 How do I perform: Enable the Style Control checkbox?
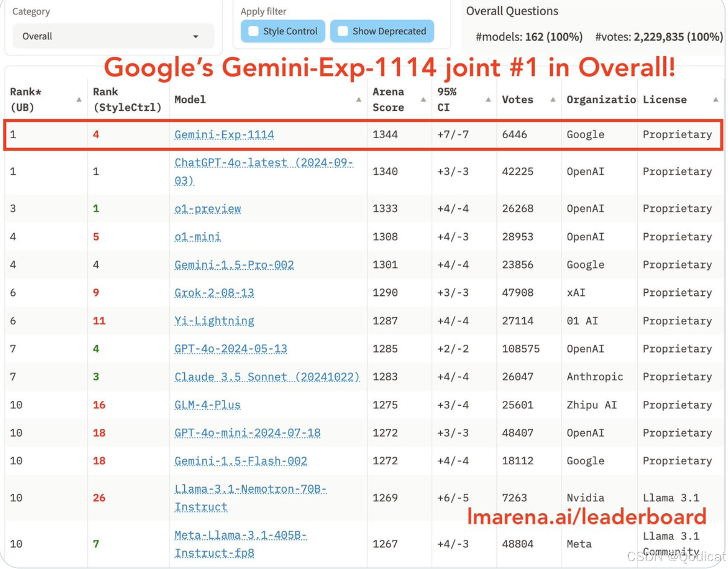(254, 31)
